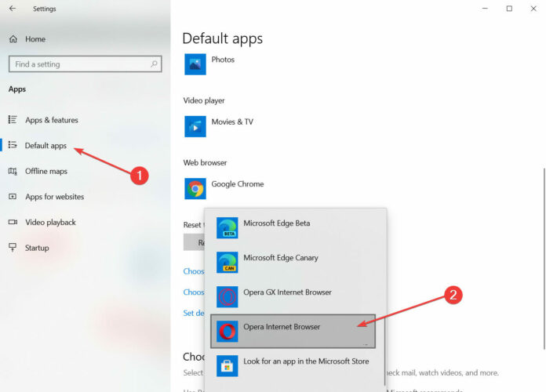Choose Microsoft Edge Canary as browser
The height and width of the screenshot is (392, 546).
(x=281, y=258)
